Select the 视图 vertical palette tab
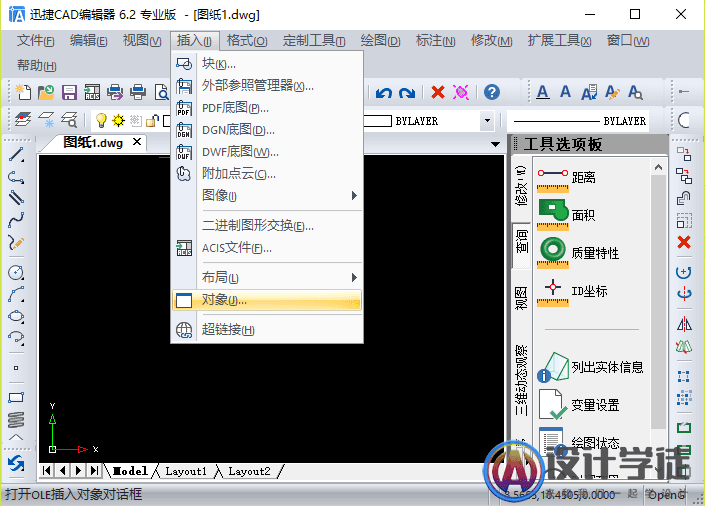706x506 pixels. point(521,298)
